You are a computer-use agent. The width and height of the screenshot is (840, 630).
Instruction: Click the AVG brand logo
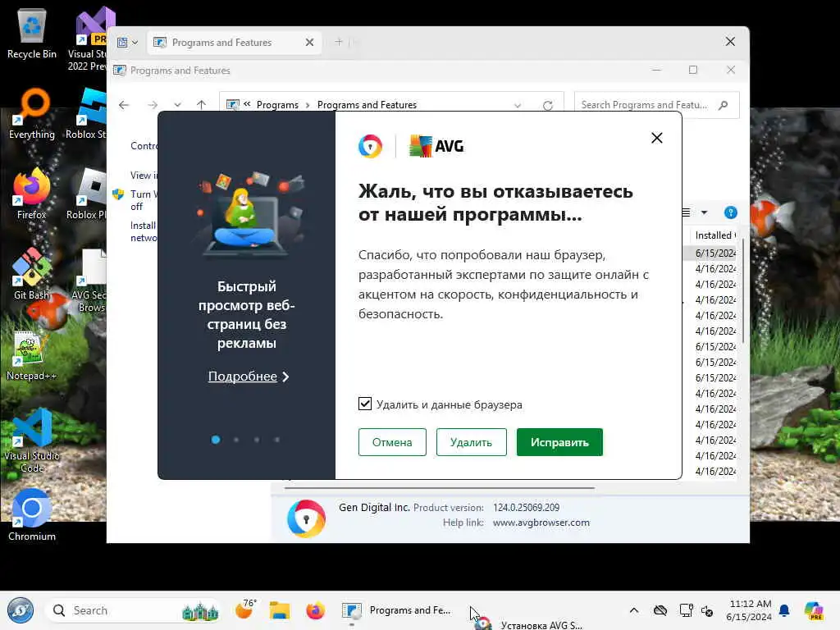(436, 146)
